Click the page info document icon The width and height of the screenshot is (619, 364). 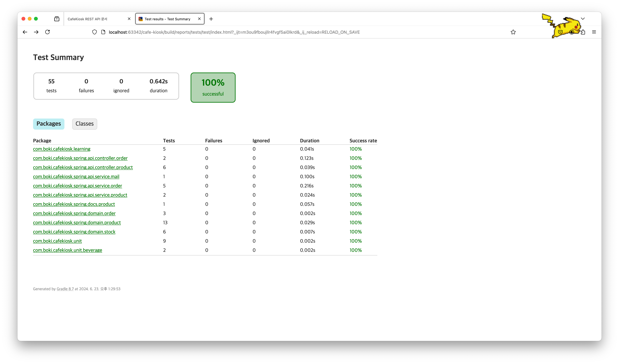pos(103,32)
